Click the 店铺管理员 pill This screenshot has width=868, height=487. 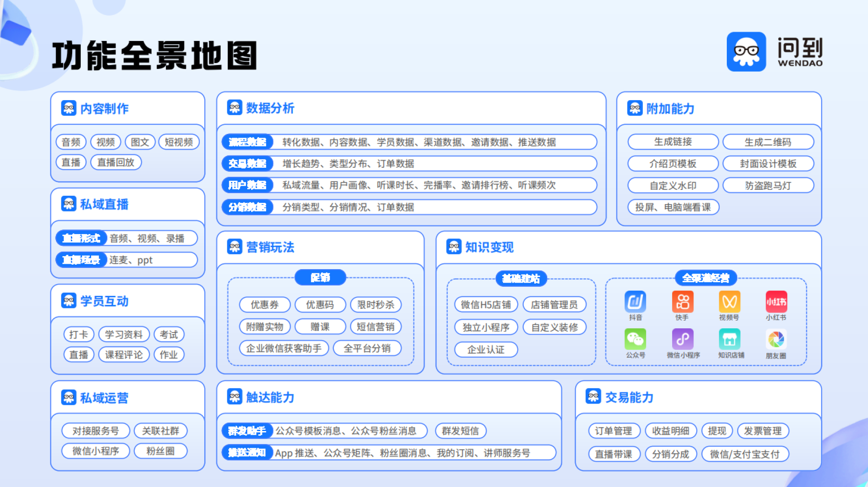[554, 305]
